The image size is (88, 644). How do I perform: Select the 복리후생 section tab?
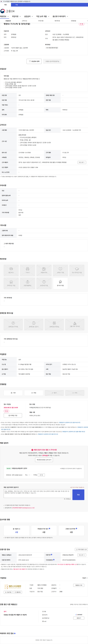[x=57, y=21]
